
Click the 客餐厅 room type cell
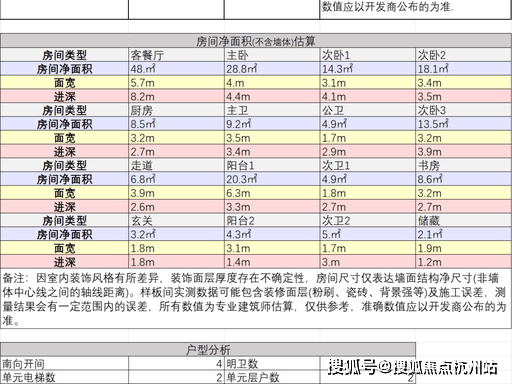[176, 55]
